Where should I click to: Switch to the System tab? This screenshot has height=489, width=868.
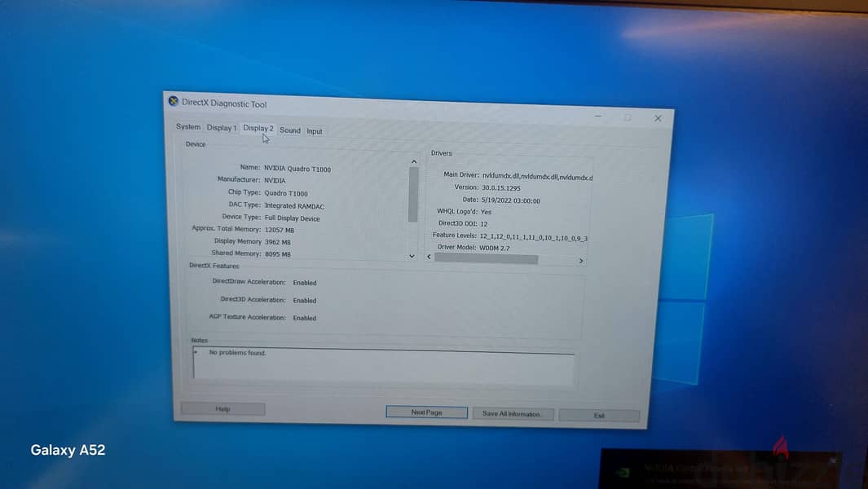point(188,127)
